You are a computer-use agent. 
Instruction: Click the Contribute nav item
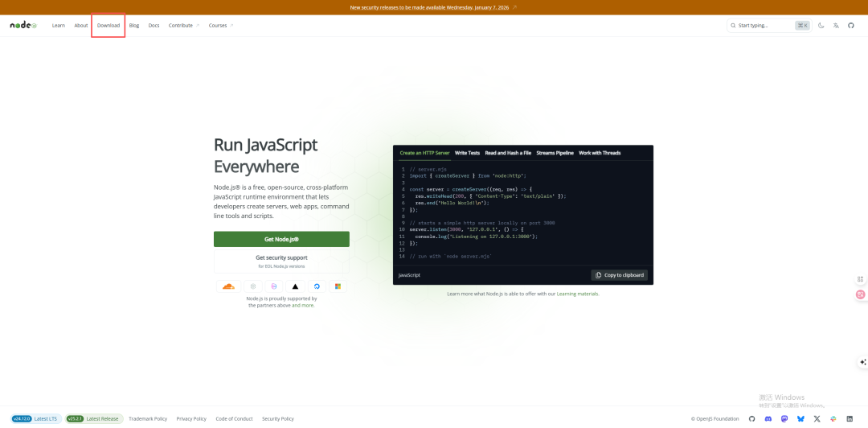[x=181, y=25]
